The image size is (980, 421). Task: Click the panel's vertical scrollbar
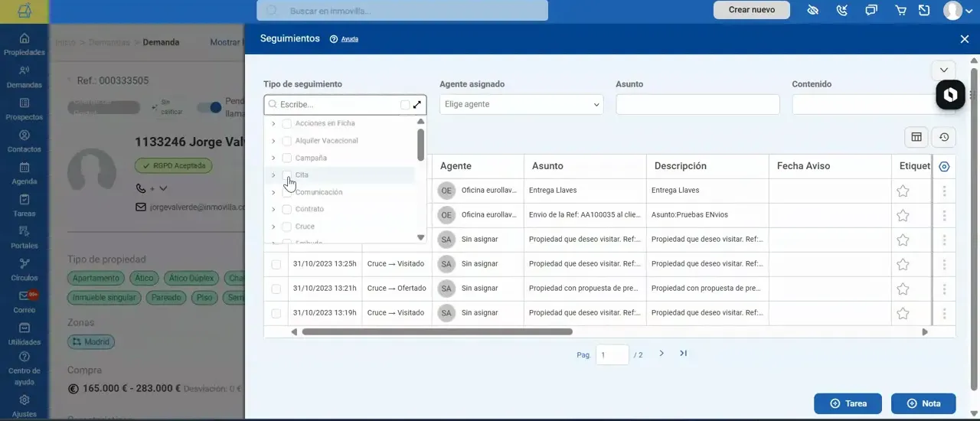click(x=975, y=230)
